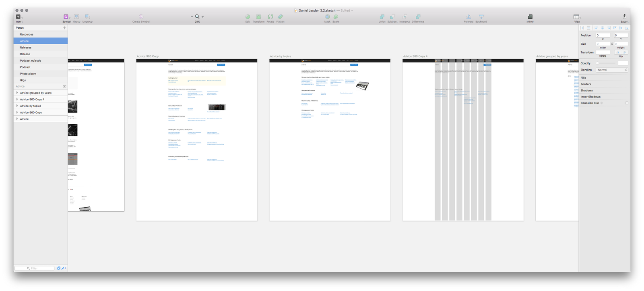Expand Advice grouped by years artboard
The height and width of the screenshot is (291, 644).
17,93
